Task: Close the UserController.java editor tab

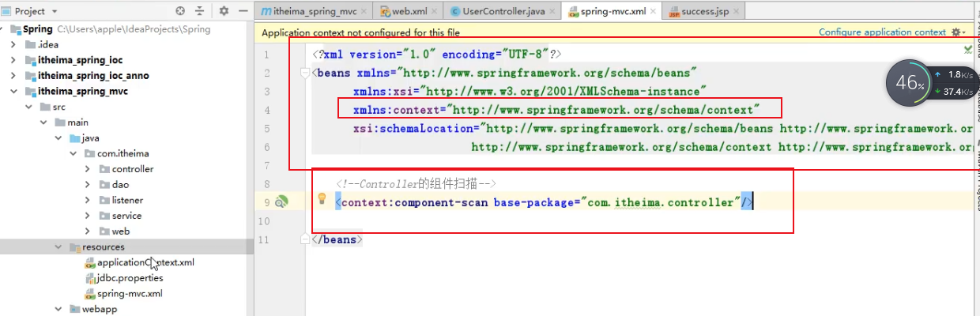Action: tap(552, 12)
